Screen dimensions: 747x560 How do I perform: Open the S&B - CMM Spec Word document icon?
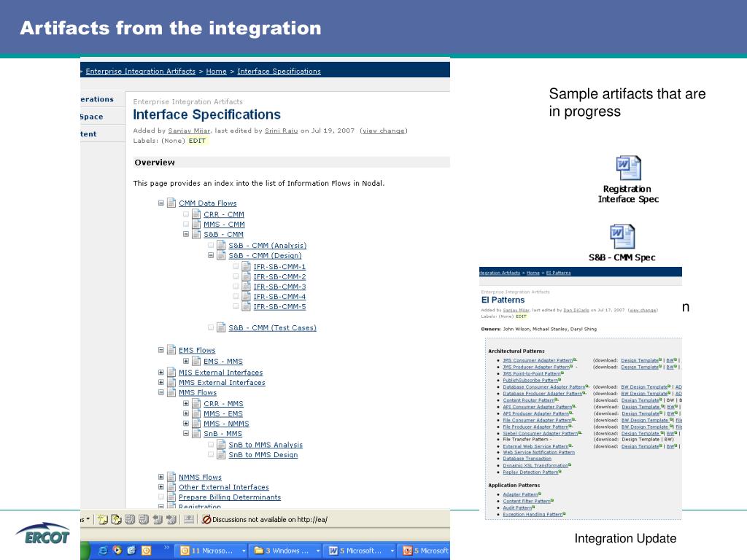622,236
